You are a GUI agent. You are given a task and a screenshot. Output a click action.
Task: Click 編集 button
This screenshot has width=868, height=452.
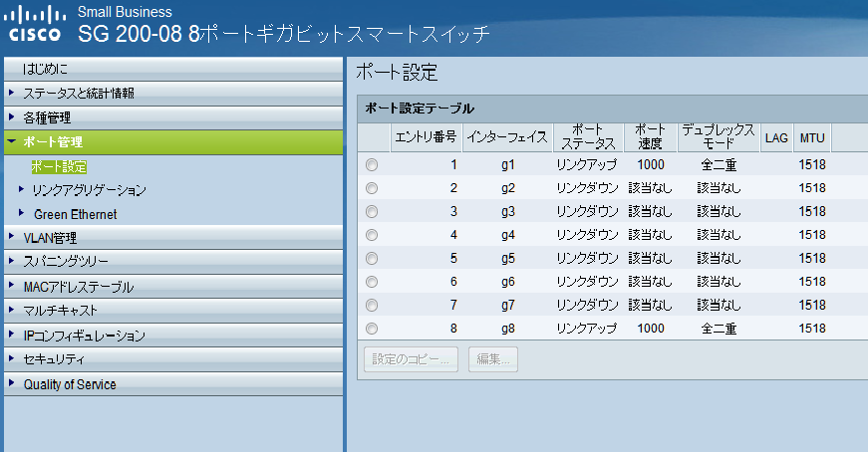492,359
